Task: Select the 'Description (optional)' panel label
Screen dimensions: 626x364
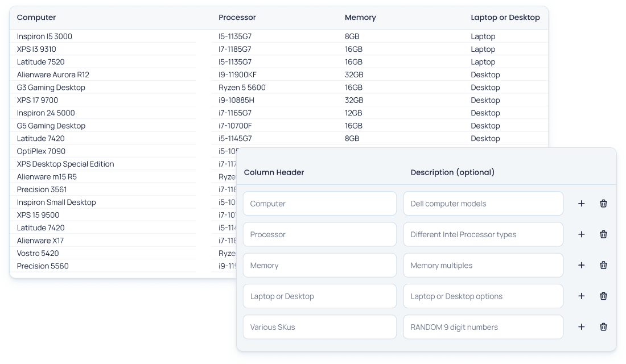Action: 452,172
